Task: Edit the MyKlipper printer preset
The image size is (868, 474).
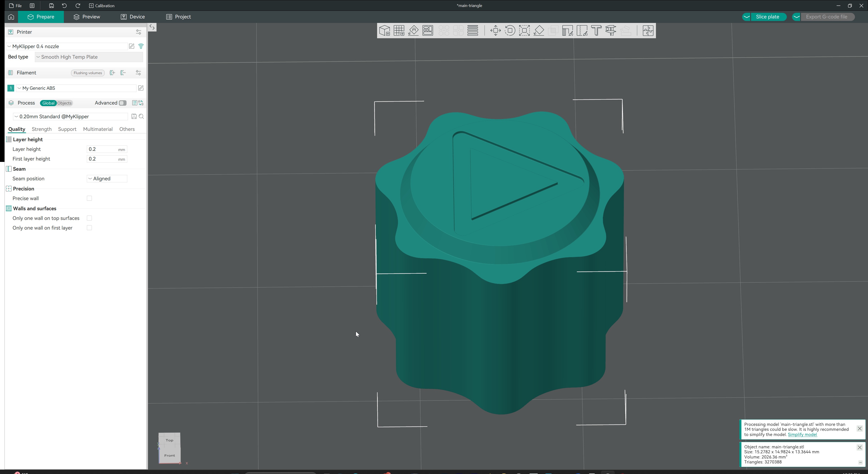Action: pyautogui.click(x=132, y=46)
